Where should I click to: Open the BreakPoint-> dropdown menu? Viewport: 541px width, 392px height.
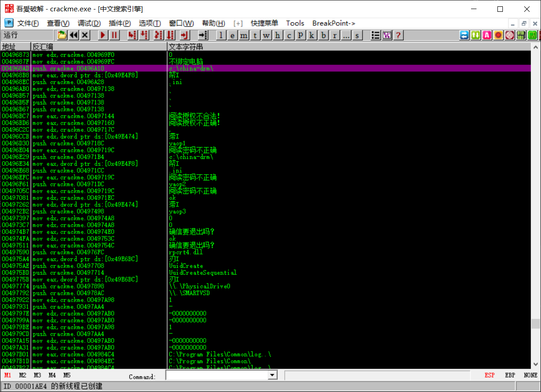pyautogui.click(x=333, y=23)
